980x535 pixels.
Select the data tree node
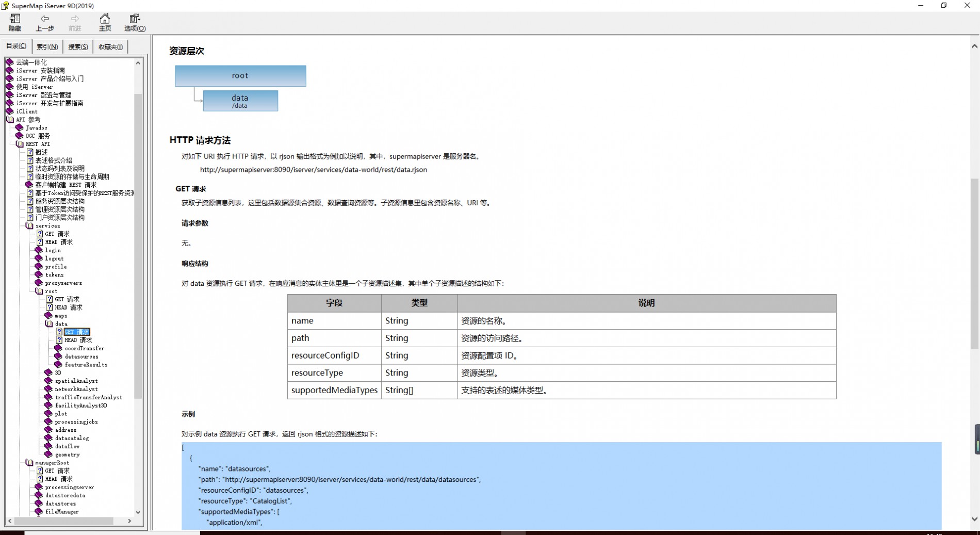pos(61,324)
